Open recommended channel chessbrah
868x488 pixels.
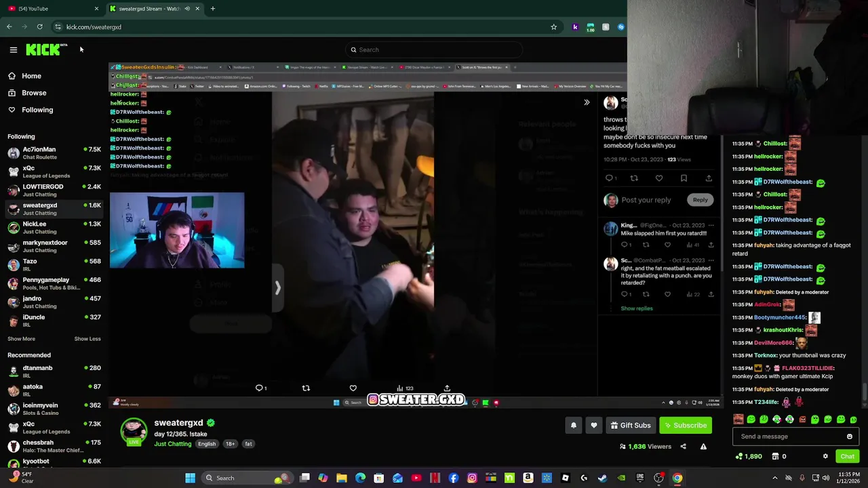tap(54, 446)
